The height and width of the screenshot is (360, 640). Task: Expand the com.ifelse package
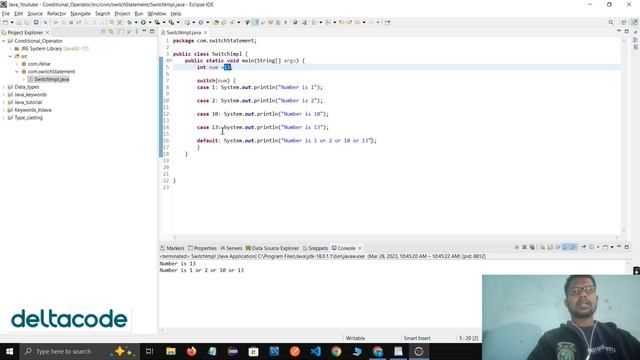pos(17,64)
